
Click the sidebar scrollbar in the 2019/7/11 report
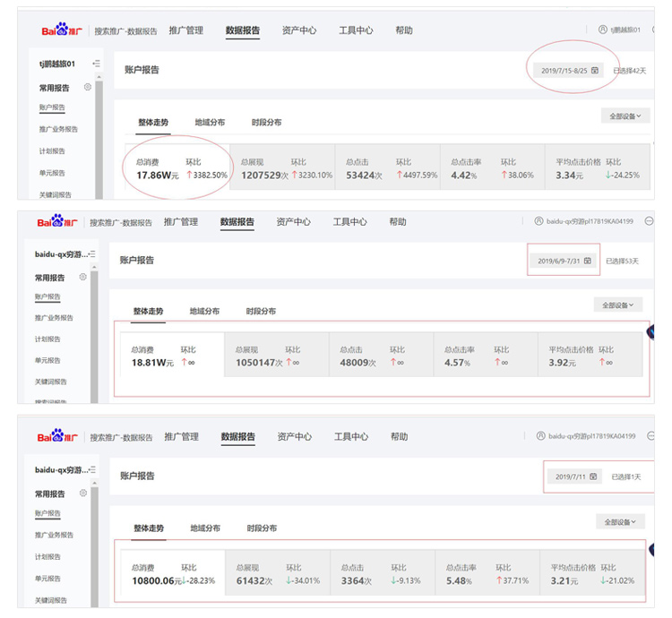click(x=95, y=546)
